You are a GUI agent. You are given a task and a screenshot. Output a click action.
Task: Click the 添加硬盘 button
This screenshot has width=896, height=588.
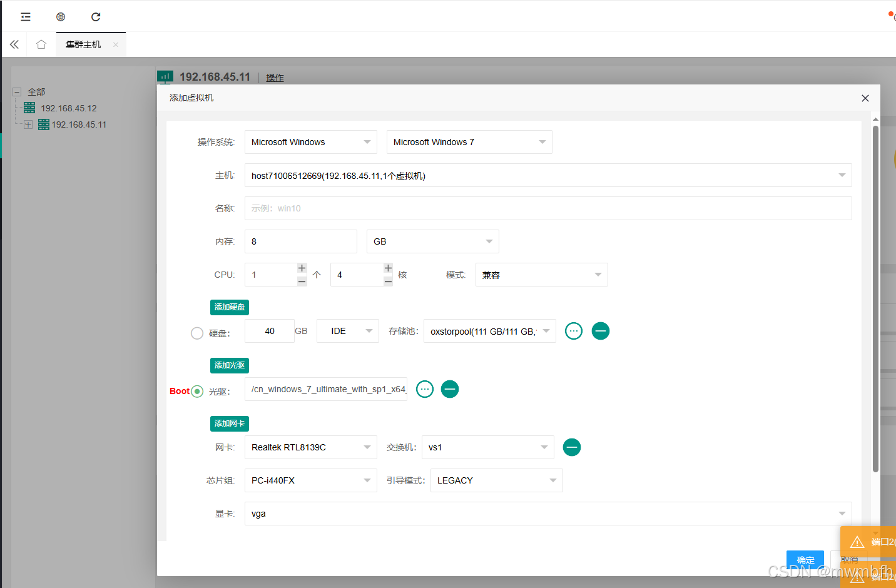click(230, 307)
